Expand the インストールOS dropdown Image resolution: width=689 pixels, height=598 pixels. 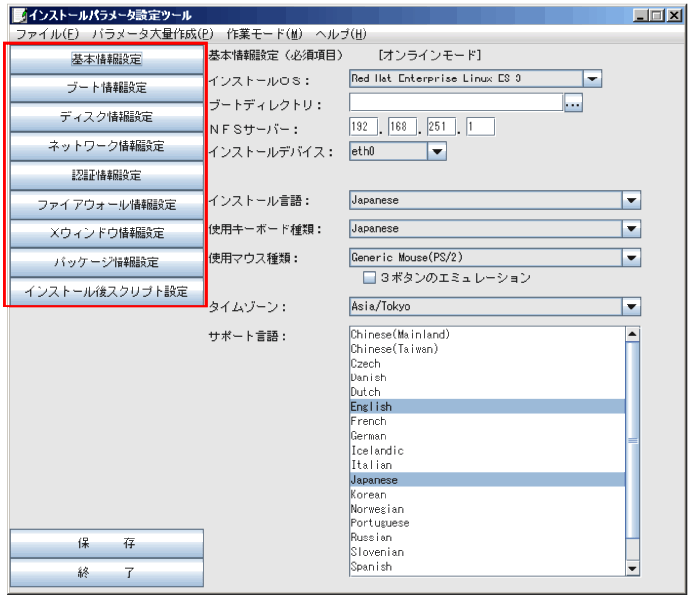592,79
